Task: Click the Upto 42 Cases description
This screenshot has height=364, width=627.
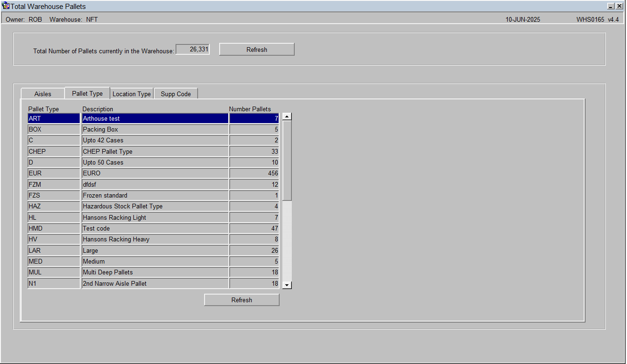Action: [155, 140]
